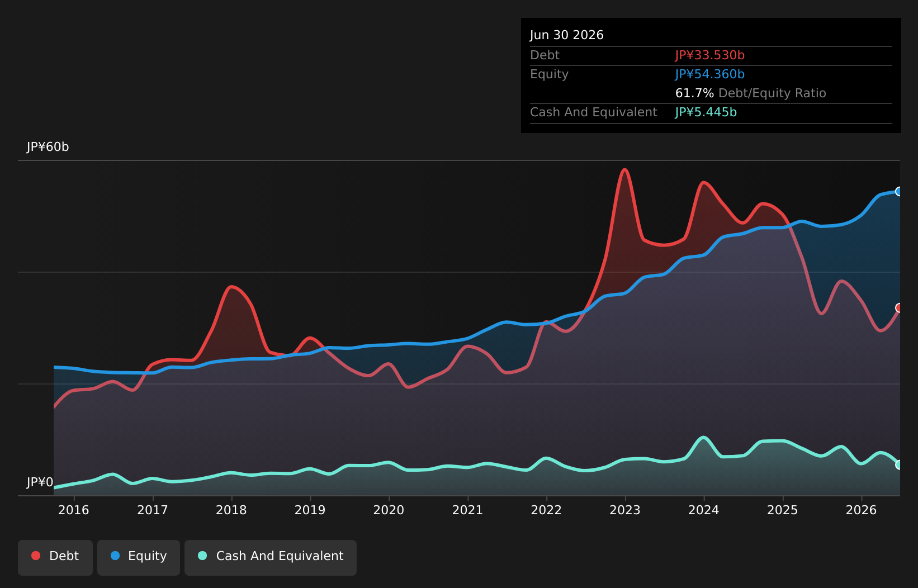
Task: Click the 2018 x-axis label
Action: pyautogui.click(x=231, y=510)
